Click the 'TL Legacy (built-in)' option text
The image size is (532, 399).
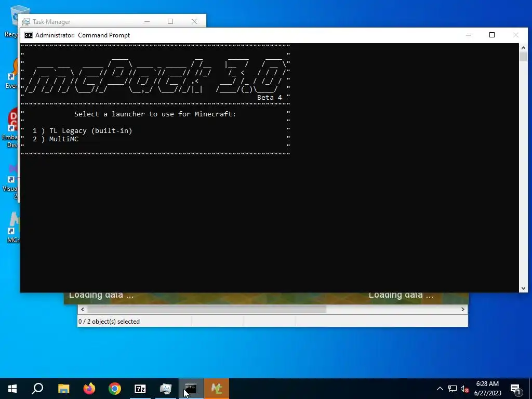point(90,130)
